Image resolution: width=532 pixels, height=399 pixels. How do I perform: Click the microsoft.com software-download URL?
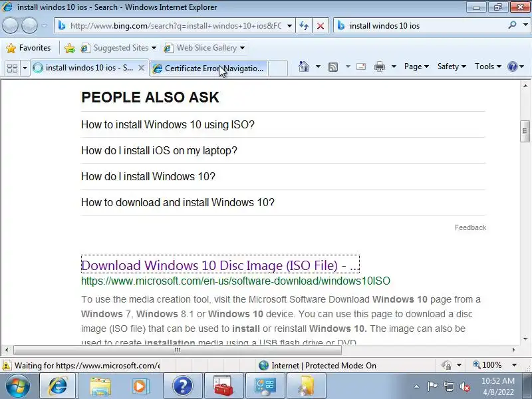(x=235, y=281)
